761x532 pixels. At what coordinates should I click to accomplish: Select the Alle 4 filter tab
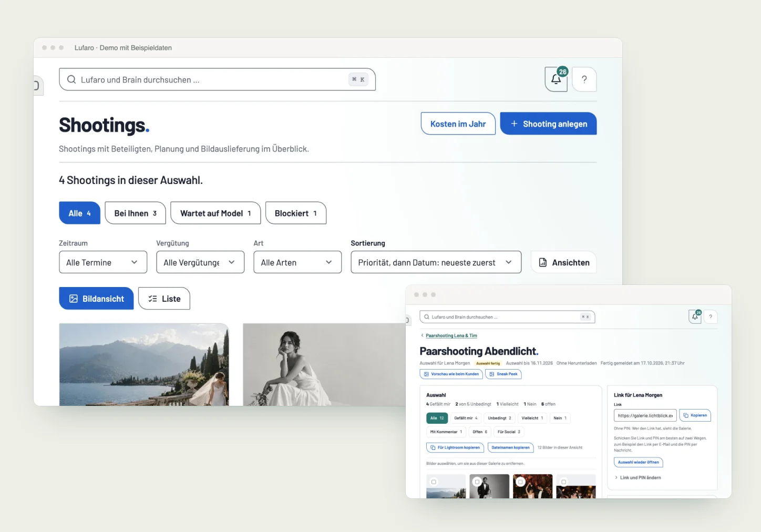79,213
